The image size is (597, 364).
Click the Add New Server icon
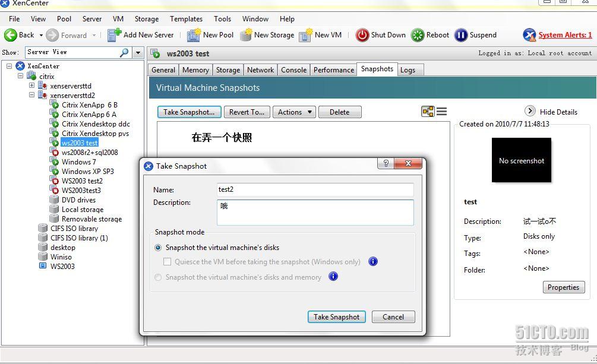[114, 35]
